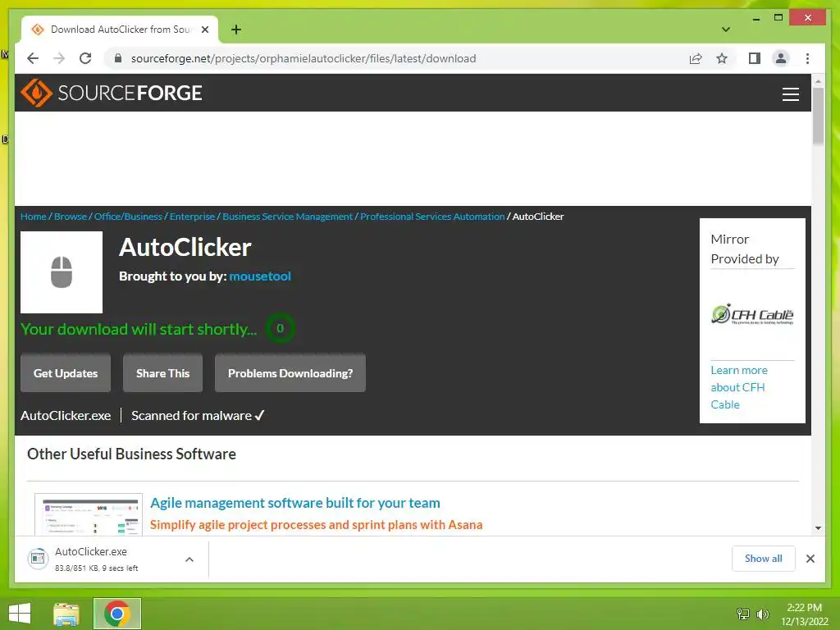Screen dimensions: 840x630
Task: Click Get Updates button
Action: (x=66, y=373)
